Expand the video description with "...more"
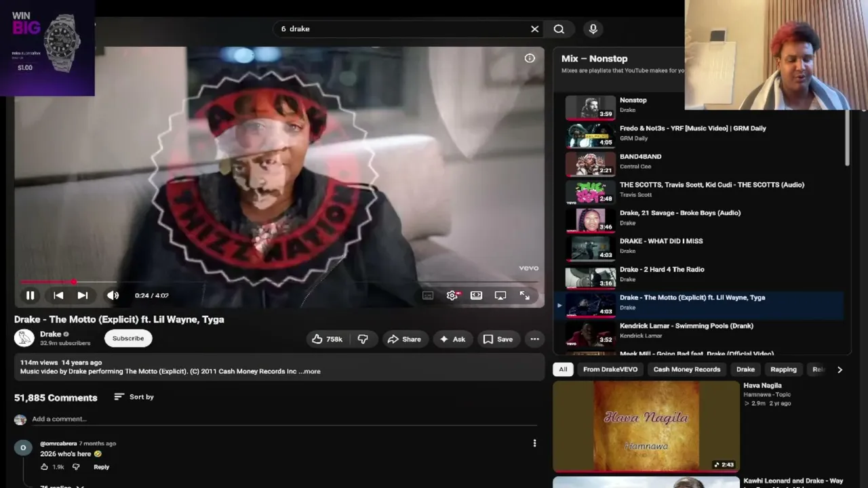This screenshot has width=868, height=488. click(309, 371)
